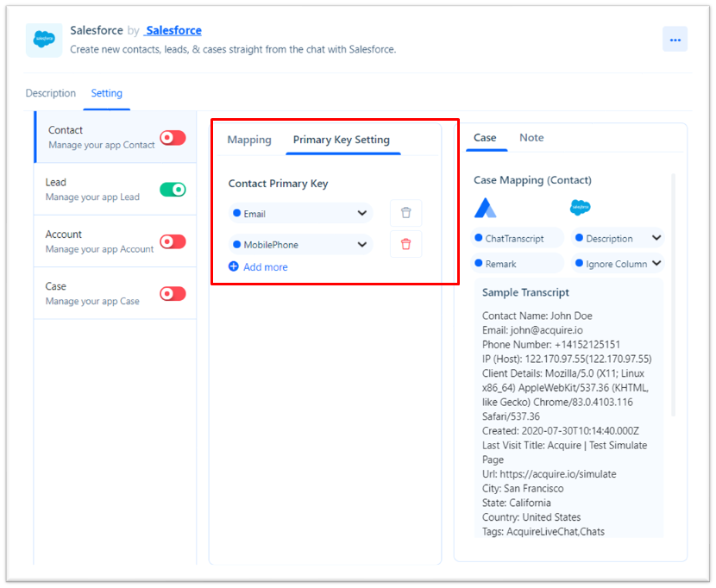Click the 'Url: https://acquire.io/simulate' line
The height and width of the screenshot is (588, 716).
549,474
